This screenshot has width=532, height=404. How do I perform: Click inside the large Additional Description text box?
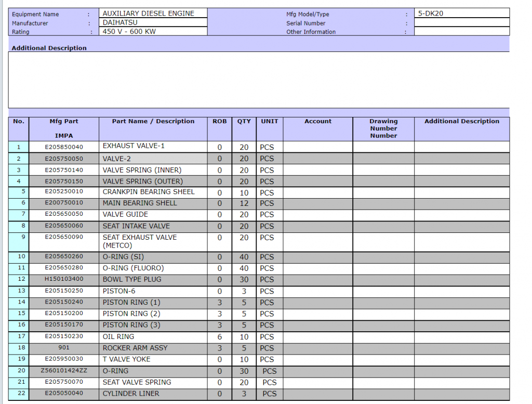pos(259,80)
